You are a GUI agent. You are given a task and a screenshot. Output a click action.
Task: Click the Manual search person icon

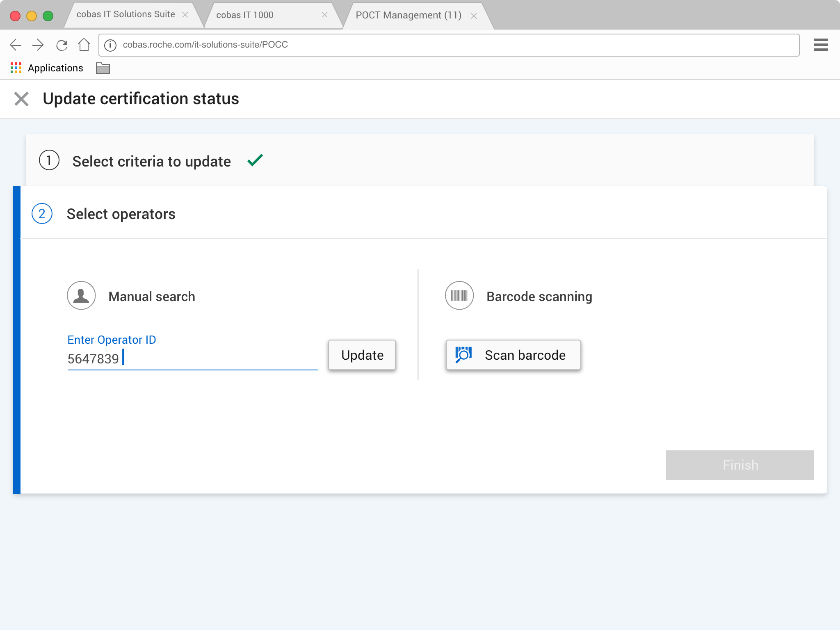tap(81, 295)
